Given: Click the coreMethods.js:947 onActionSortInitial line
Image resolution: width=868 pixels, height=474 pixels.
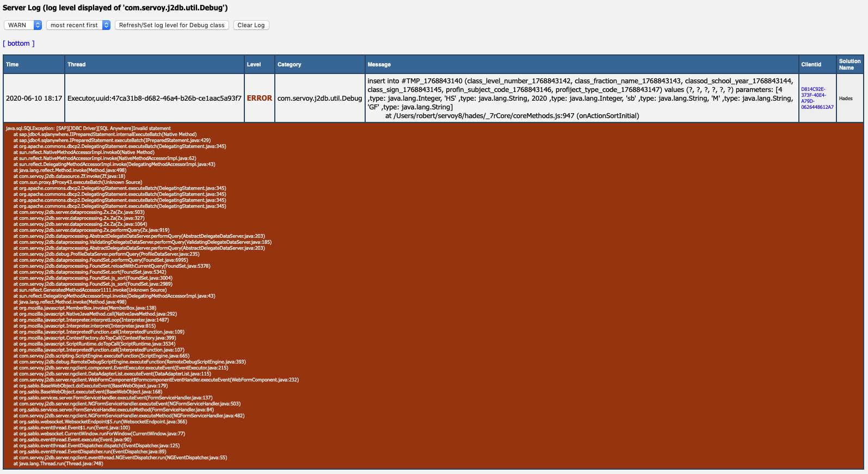Looking at the screenshot, I should [x=512, y=116].
